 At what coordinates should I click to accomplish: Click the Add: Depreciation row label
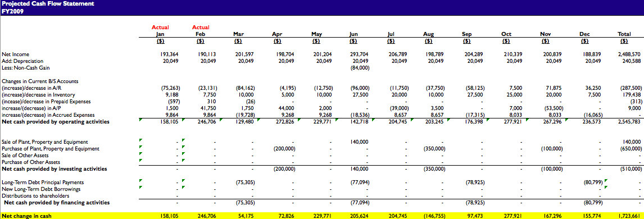22,61
